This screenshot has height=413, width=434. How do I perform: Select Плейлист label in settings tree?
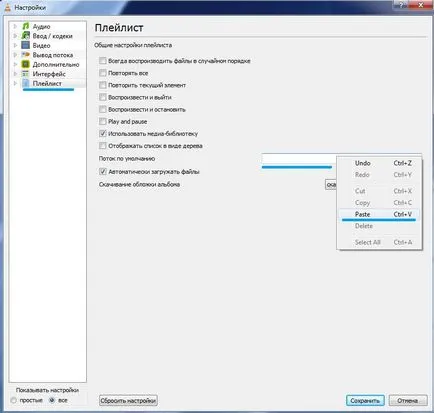click(47, 83)
